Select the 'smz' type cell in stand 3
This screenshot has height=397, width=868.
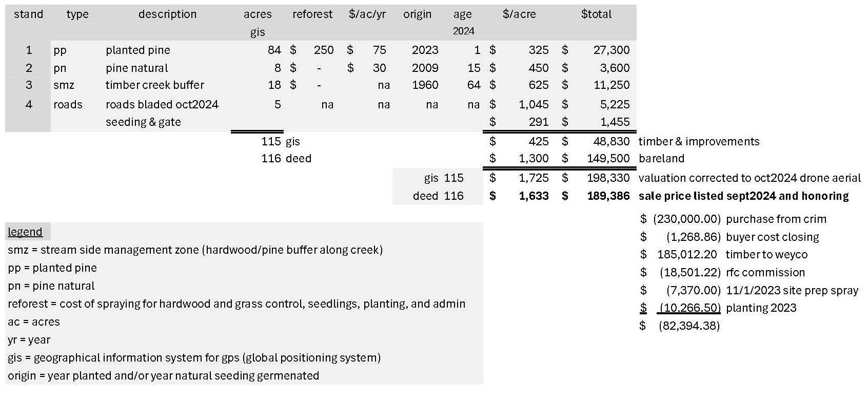(x=64, y=85)
